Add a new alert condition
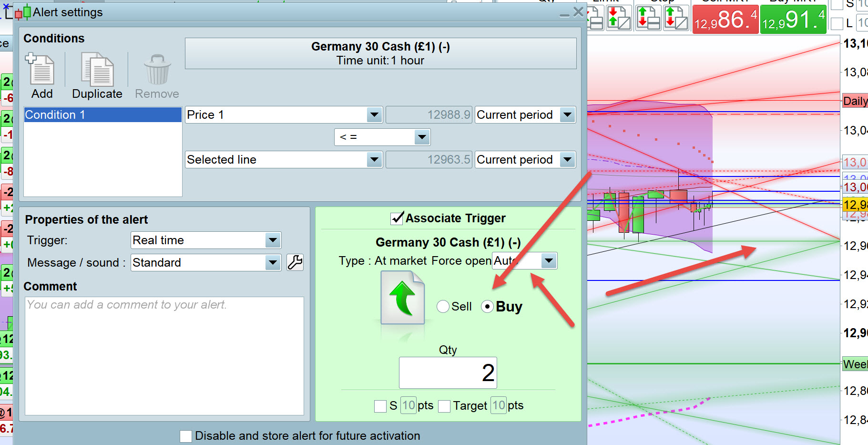The width and height of the screenshot is (868, 445). [x=41, y=76]
